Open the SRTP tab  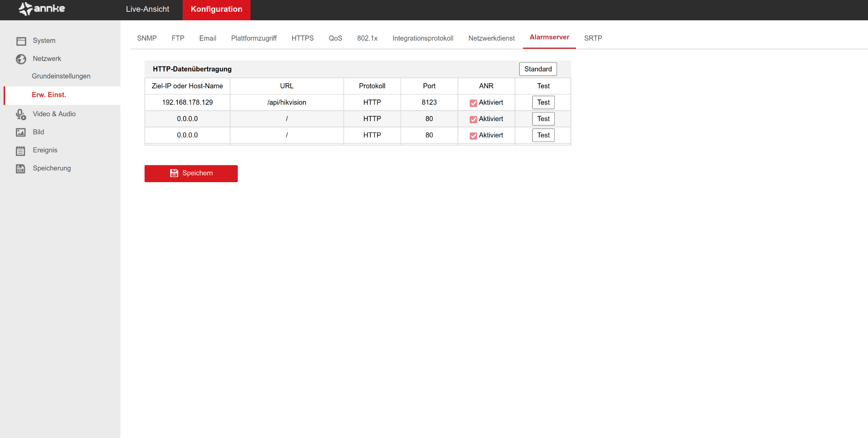pos(593,38)
